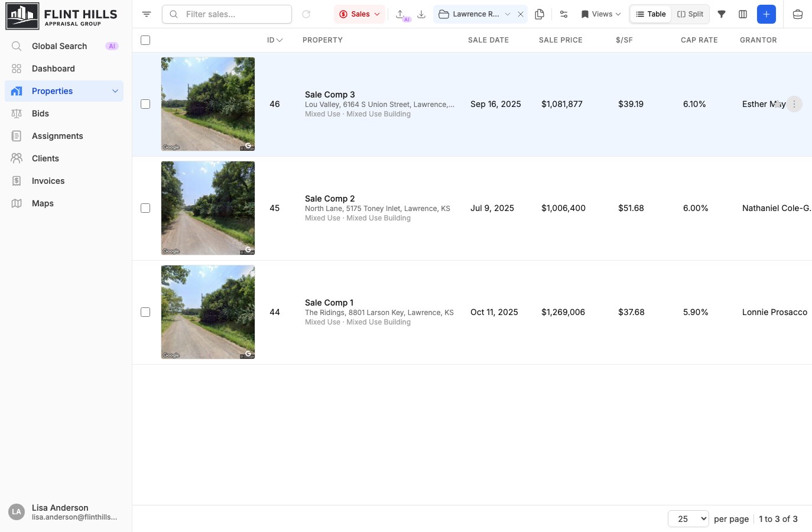Click the refresh sales icon
Image resolution: width=812 pixels, height=532 pixels.
tap(306, 14)
